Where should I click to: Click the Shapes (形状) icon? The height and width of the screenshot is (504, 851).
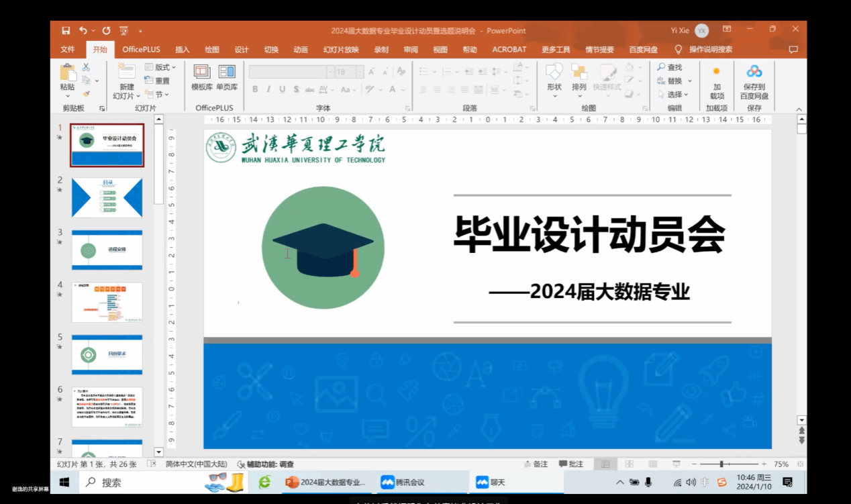(x=554, y=73)
